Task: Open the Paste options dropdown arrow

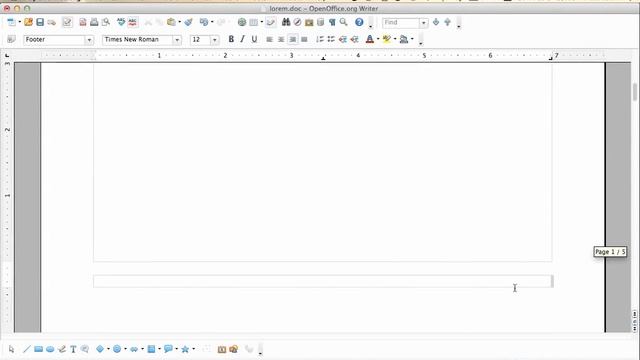Action: [x=179, y=22]
